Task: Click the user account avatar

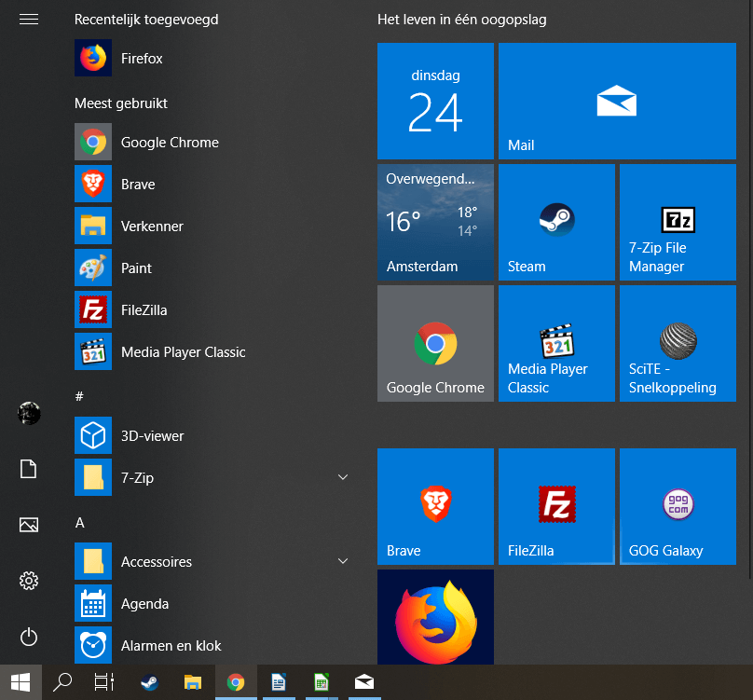Action: 29,413
